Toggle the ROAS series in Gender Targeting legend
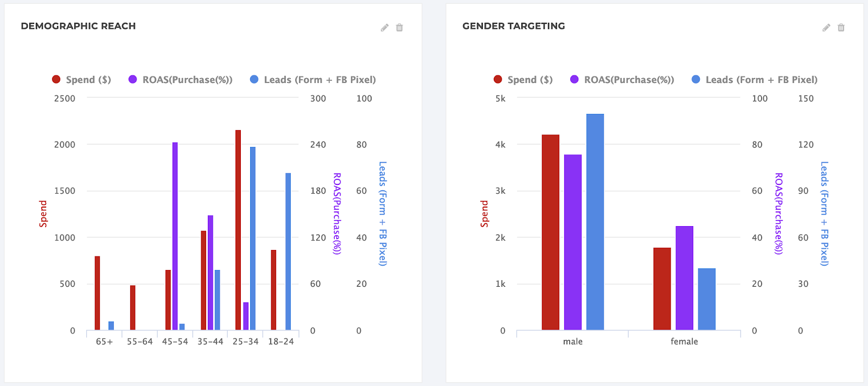 (629, 79)
